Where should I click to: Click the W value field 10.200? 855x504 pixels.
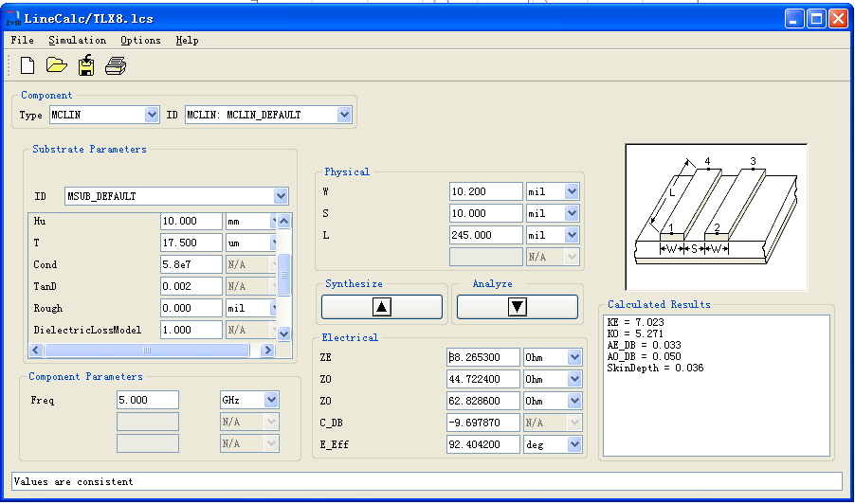click(x=486, y=191)
